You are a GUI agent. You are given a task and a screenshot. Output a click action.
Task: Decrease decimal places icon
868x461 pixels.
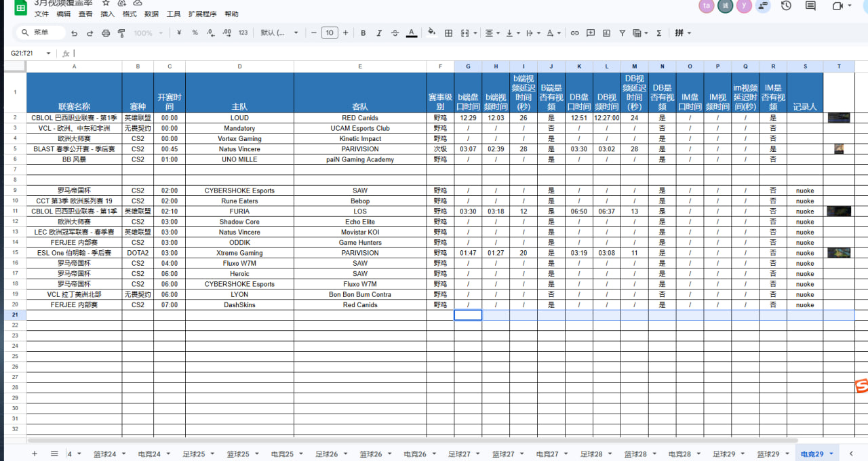tap(211, 33)
